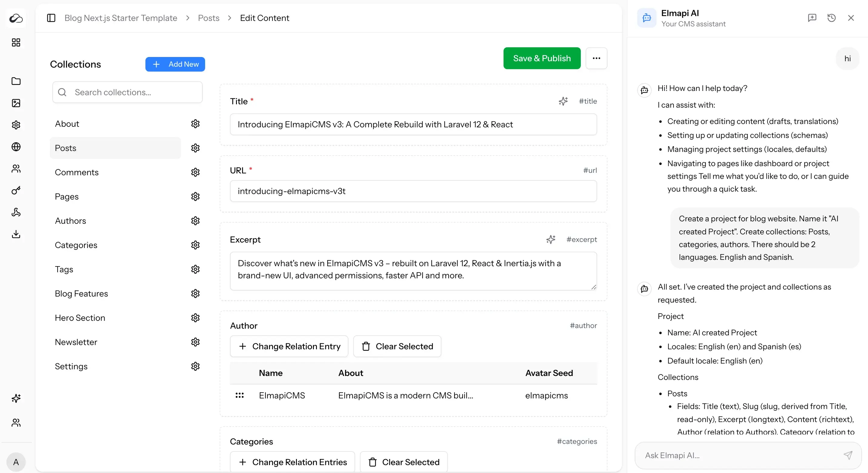Image resolution: width=868 pixels, height=473 pixels.
Task: Click Save & Publish button
Action: [x=542, y=58]
